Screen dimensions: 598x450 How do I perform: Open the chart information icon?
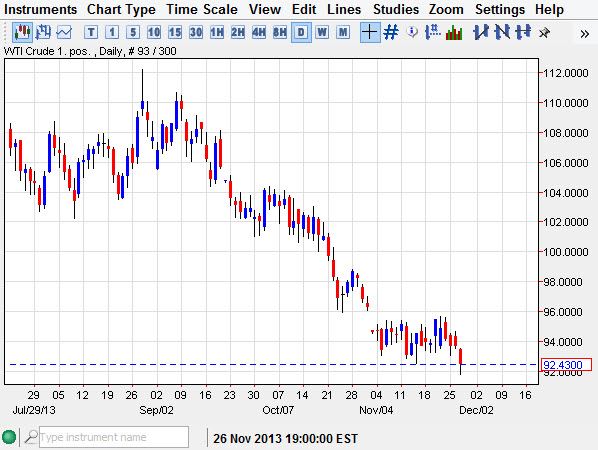pyautogui.click(x=412, y=32)
